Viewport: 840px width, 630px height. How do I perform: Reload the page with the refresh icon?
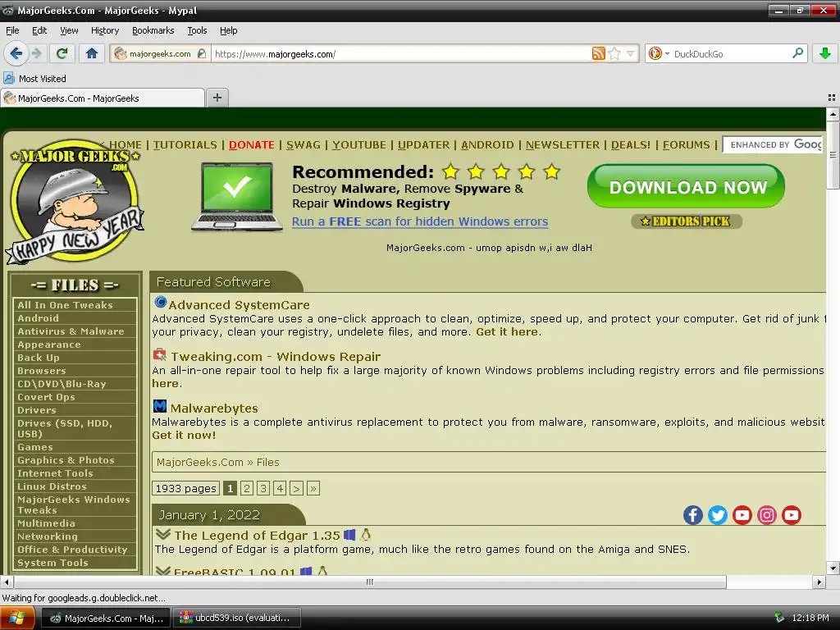point(62,53)
